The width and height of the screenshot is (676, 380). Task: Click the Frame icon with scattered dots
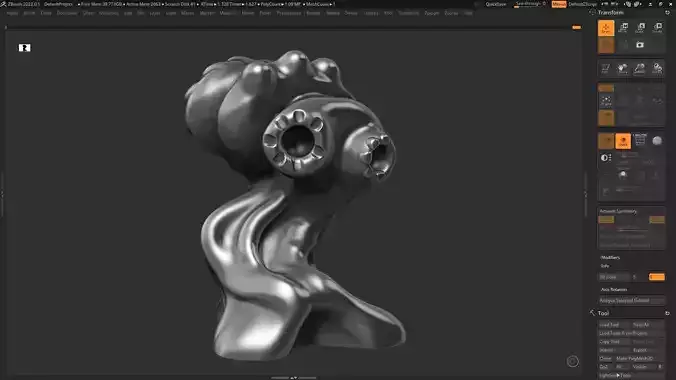point(606,101)
